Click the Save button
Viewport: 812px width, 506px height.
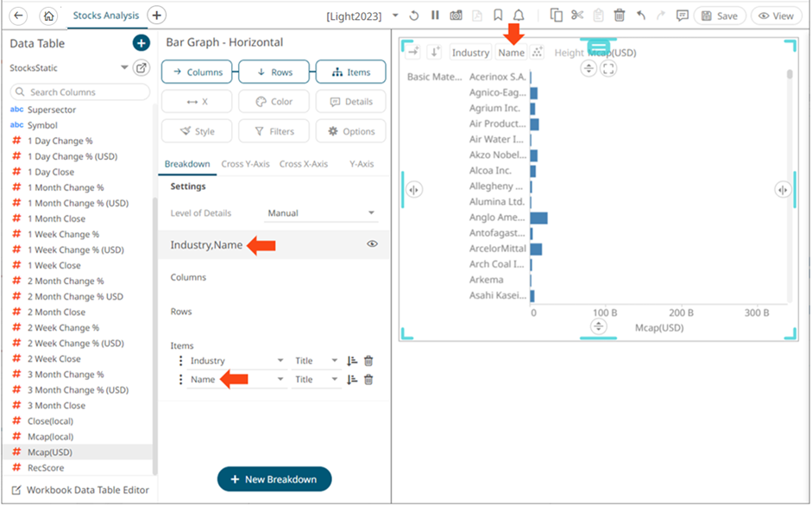(x=720, y=16)
